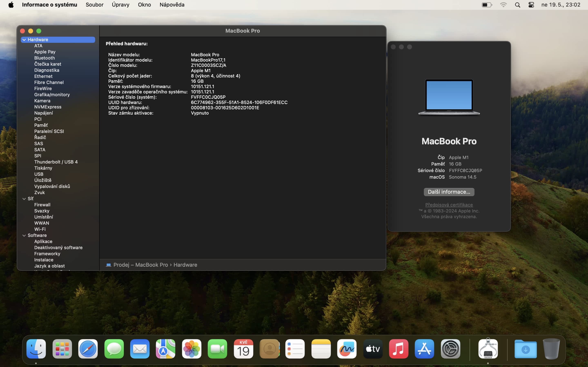588x367 pixels.
Task: Launch Freeform app in Dock
Action: [347, 349]
